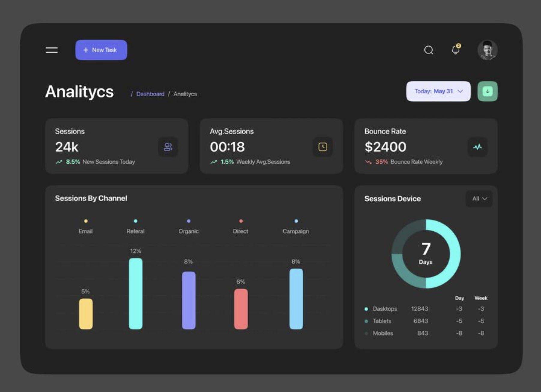Toggle the Direct channel legend dot

tap(241, 221)
